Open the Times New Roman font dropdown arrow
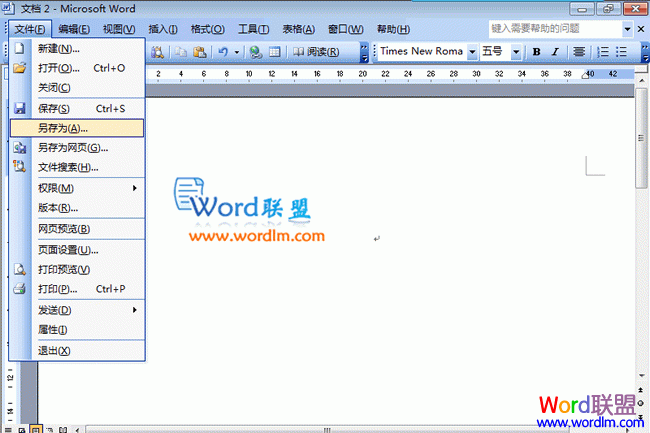Screen dimensions: 650x433 [472, 52]
